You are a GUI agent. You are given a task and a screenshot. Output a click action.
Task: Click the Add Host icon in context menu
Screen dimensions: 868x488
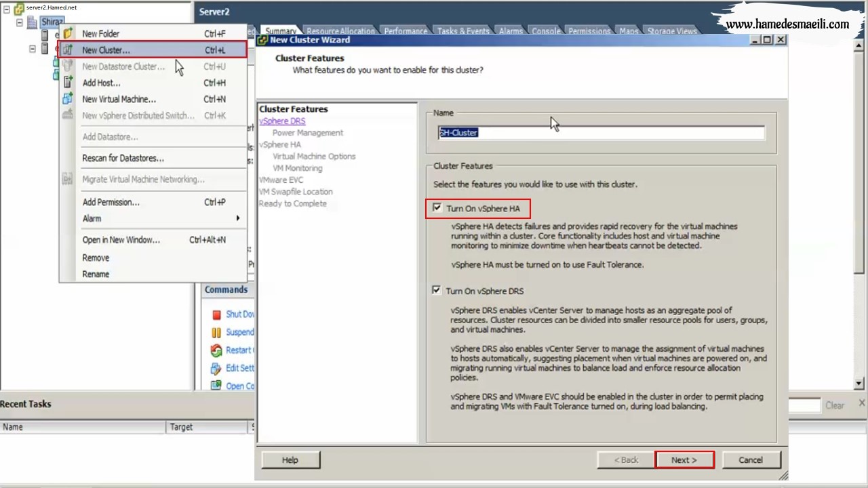click(x=68, y=83)
